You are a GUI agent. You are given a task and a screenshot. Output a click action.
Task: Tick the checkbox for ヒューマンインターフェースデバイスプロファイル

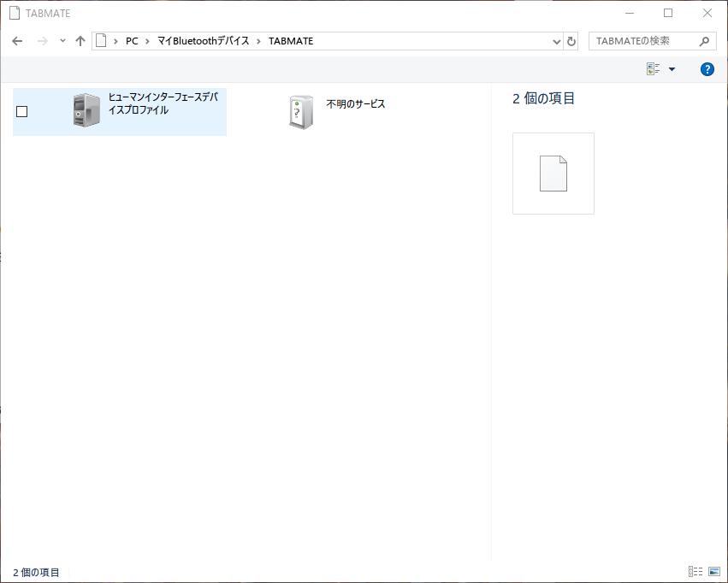click(22, 111)
